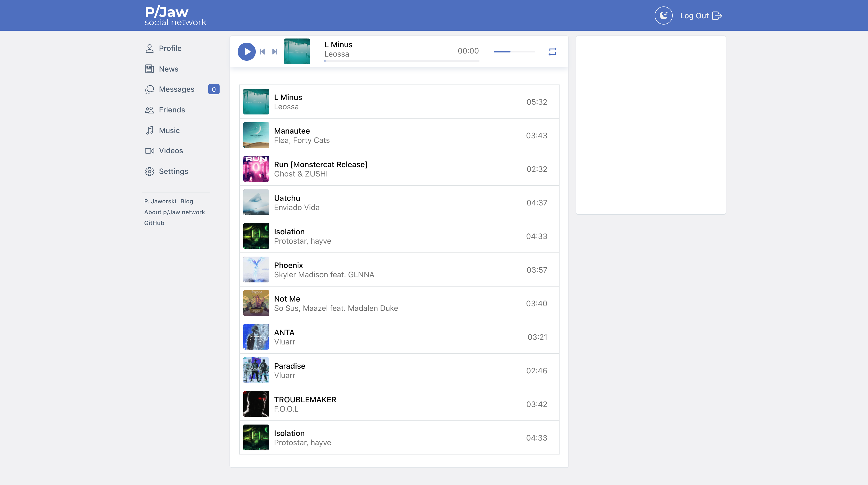868x485 pixels.
Task: Click the Messages chat bubble icon
Action: 149,89
